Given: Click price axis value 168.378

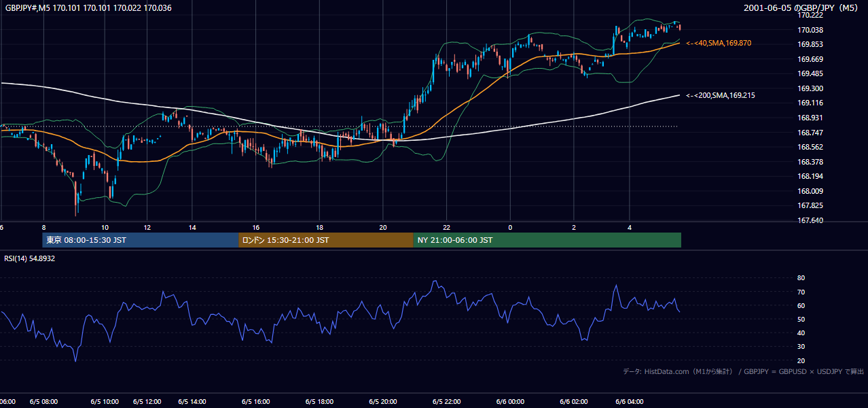Looking at the screenshot, I should tap(810, 162).
